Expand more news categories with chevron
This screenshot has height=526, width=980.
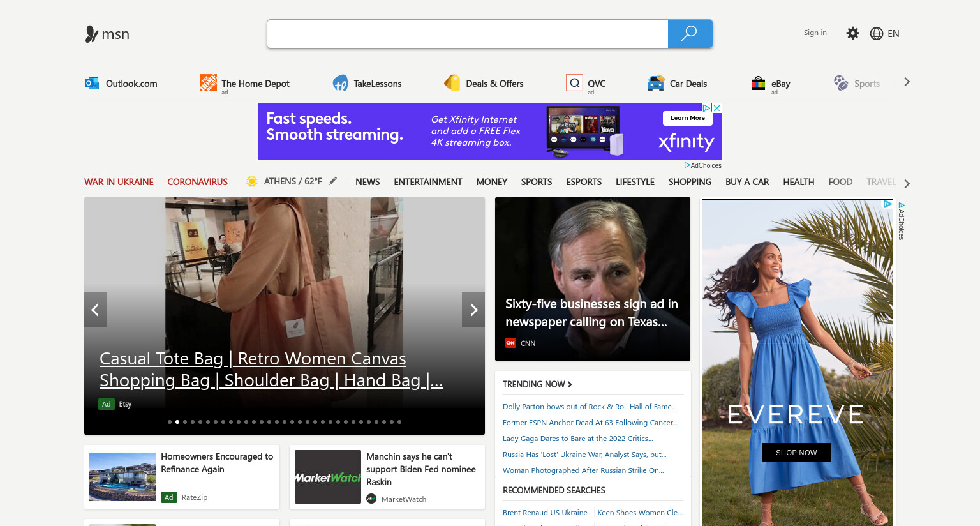(907, 184)
